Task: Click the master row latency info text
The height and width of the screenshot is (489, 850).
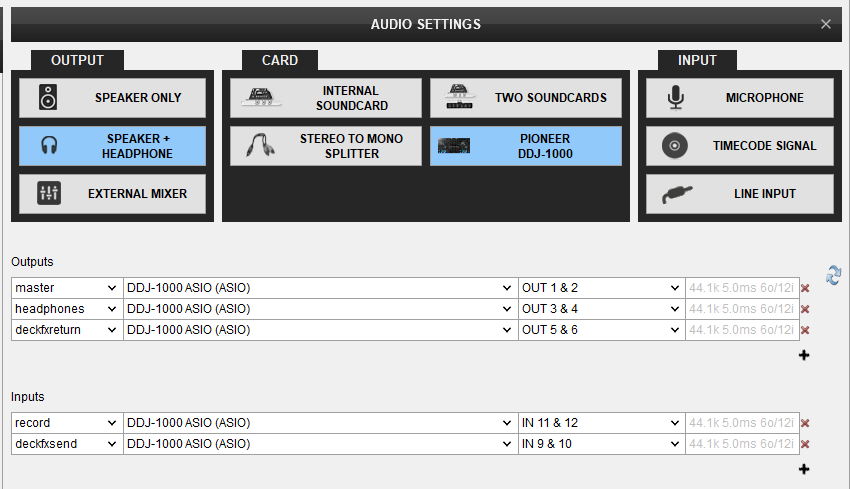Action: tap(742, 288)
